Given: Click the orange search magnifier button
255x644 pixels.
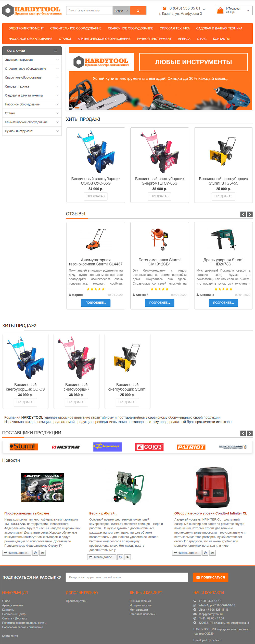Looking at the screenshot, I should [138, 11].
